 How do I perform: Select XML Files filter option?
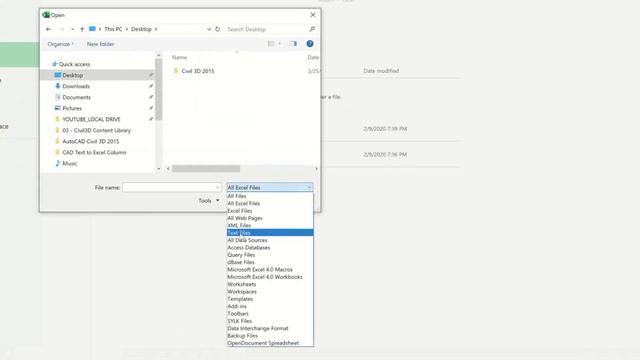(270, 225)
